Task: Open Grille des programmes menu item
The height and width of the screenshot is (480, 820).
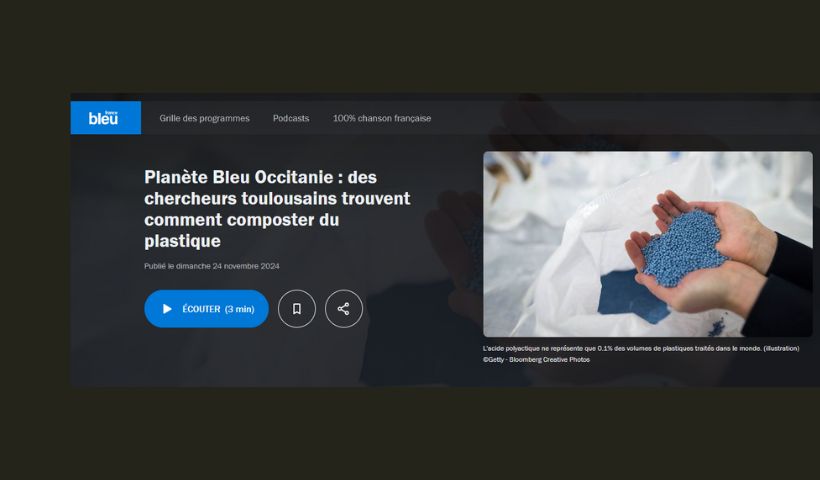Action: [x=204, y=118]
